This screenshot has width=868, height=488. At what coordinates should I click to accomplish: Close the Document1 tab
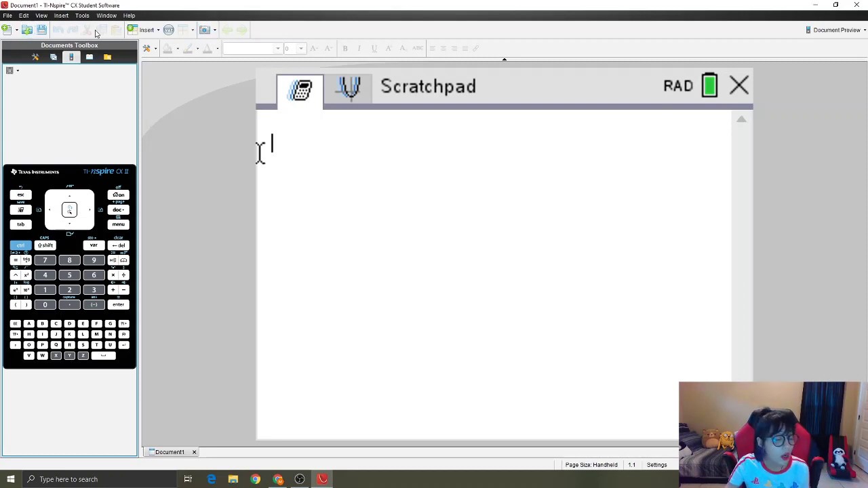pos(194,452)
